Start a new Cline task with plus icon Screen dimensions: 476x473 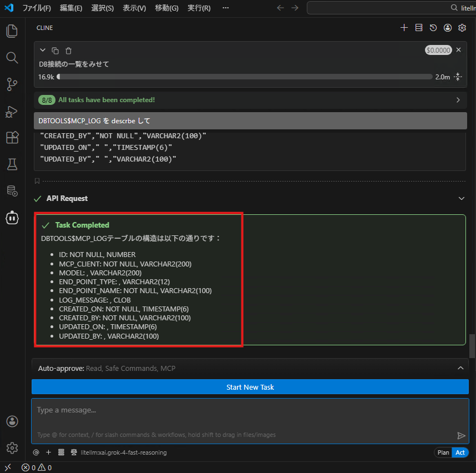404,28
